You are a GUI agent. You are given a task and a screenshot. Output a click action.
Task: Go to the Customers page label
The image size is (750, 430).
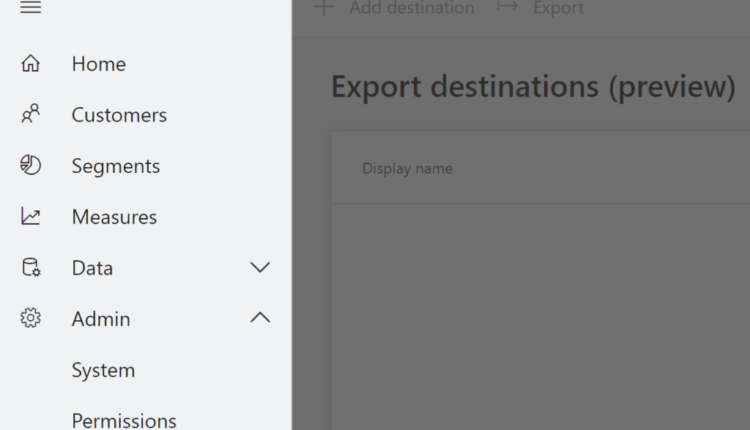pos(119,115)
